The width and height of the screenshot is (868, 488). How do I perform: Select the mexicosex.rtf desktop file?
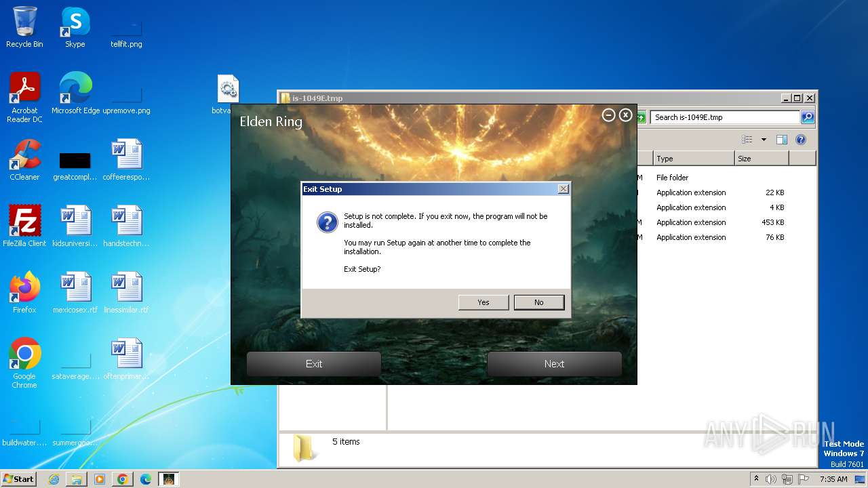pos(75,293)
